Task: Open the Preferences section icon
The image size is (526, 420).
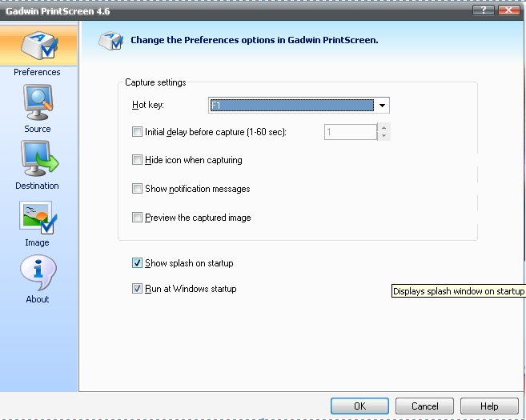Action: (39, 46)
